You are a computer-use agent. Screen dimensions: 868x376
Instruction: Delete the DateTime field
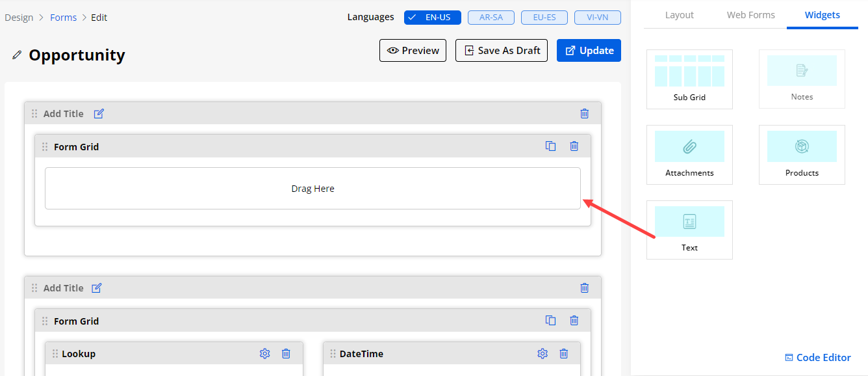[564, 353]
